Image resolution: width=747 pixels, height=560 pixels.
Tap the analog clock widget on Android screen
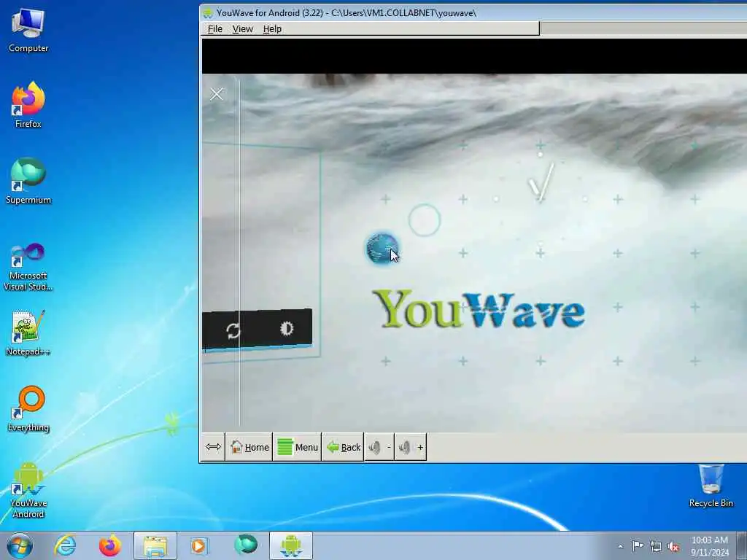pos(541,199)
